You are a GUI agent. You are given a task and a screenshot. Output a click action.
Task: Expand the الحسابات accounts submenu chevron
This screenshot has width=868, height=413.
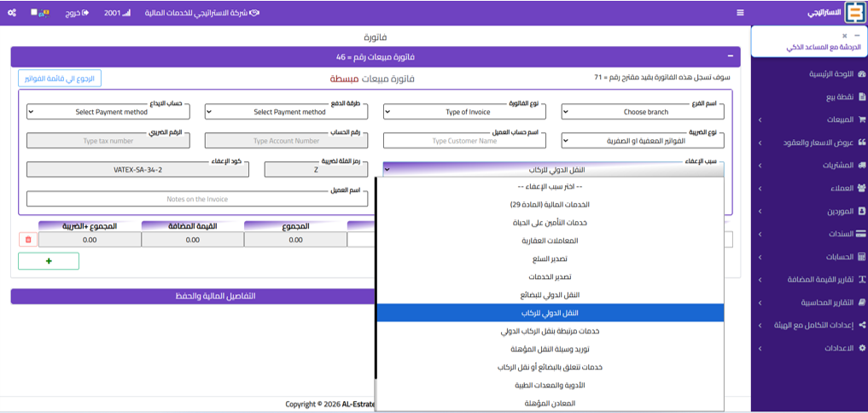click(760, 257)
